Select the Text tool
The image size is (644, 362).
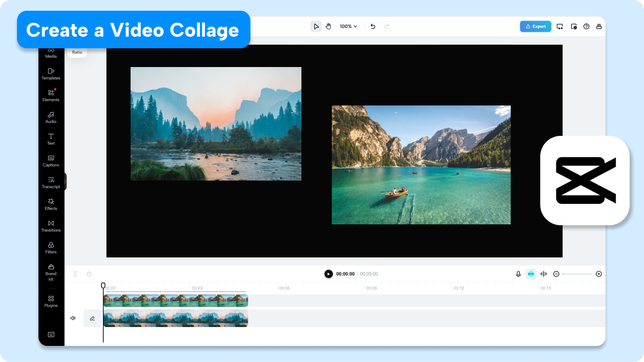click(x=51, y=139)
